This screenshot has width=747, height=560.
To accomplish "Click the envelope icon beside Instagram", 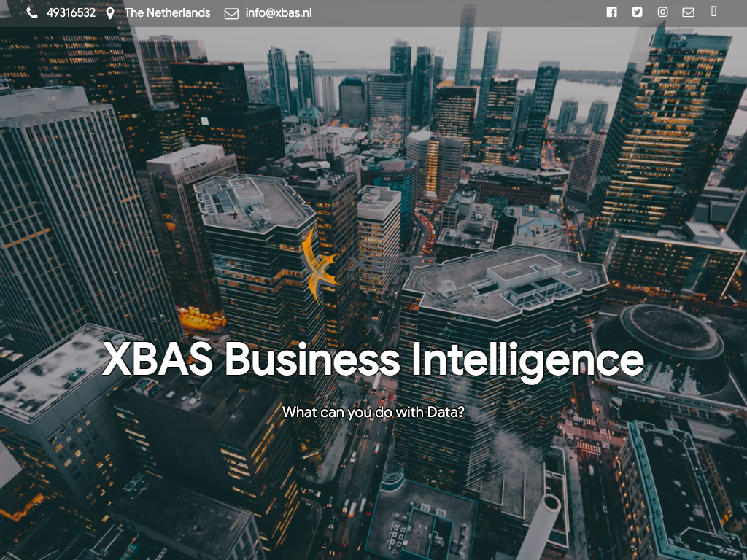I will coord(688,12).
